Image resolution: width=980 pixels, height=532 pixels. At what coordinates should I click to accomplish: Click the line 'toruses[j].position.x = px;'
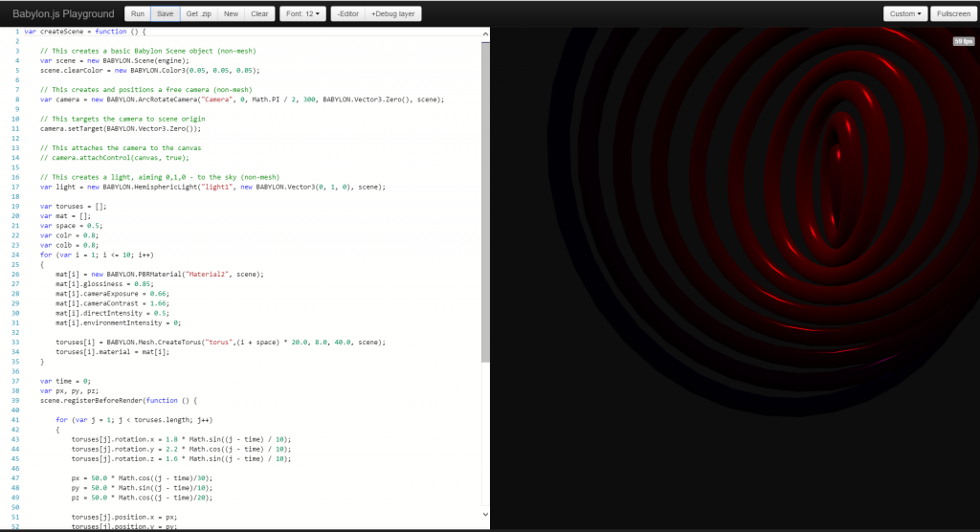coord(124,517)
